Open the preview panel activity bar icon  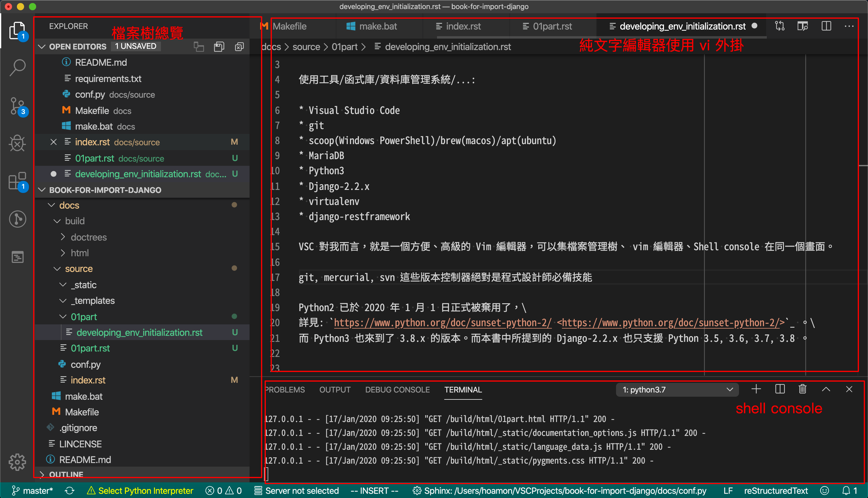(17, 257)
